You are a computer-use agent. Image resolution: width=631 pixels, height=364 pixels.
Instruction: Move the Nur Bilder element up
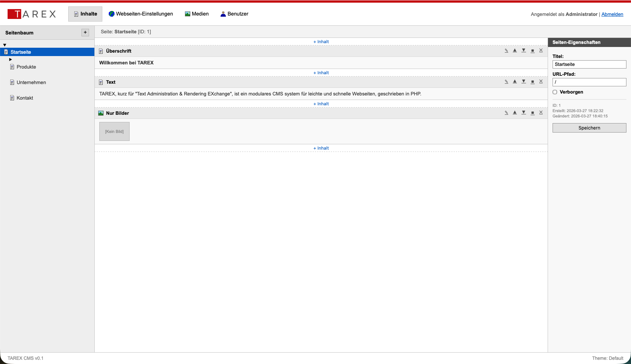[515, 113]
